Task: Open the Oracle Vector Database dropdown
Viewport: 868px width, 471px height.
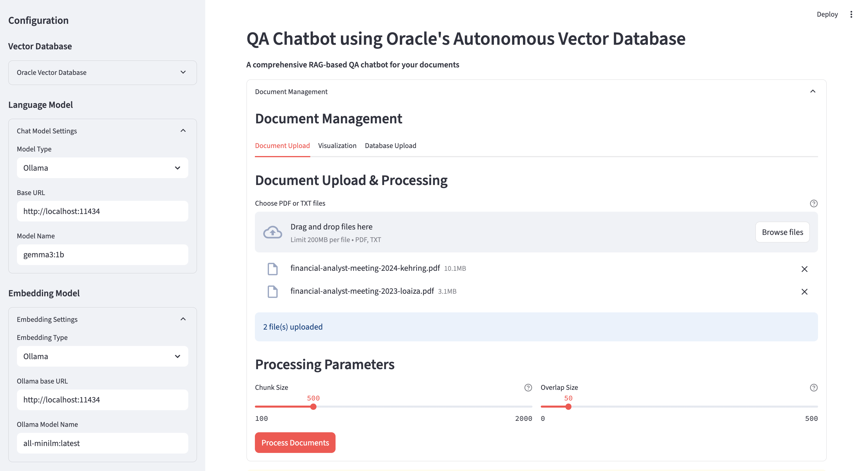Action: point(102,72)
